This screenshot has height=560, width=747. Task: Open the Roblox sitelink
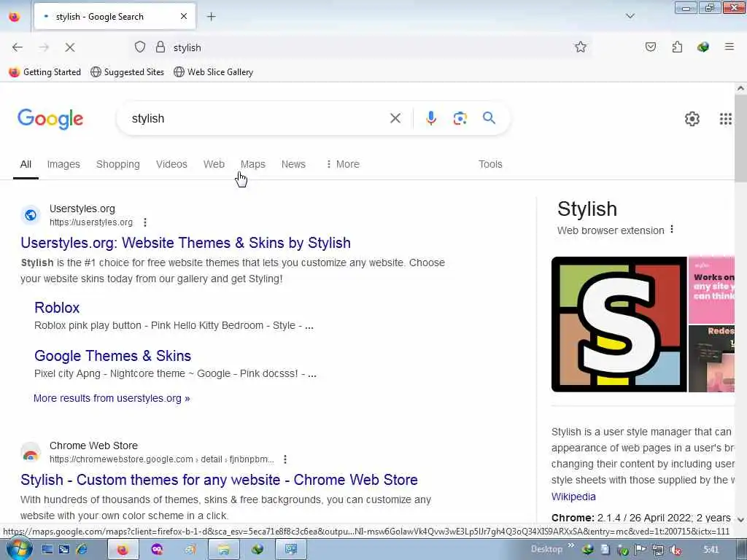(57, 308)
